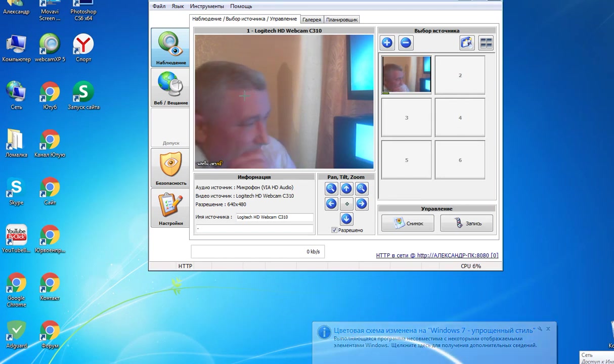Click the HTTP status bar label
Screen dimensions: 614x364
pos(185,266)
